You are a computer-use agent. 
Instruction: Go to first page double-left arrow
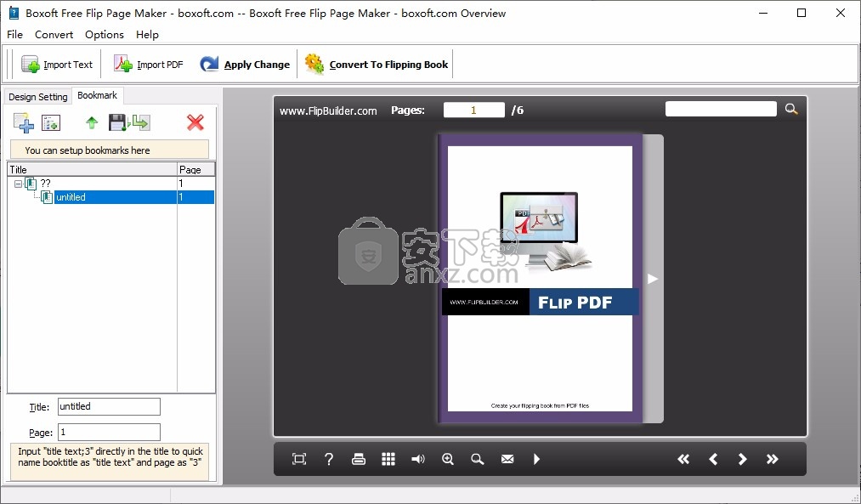[x=683, y=459]
